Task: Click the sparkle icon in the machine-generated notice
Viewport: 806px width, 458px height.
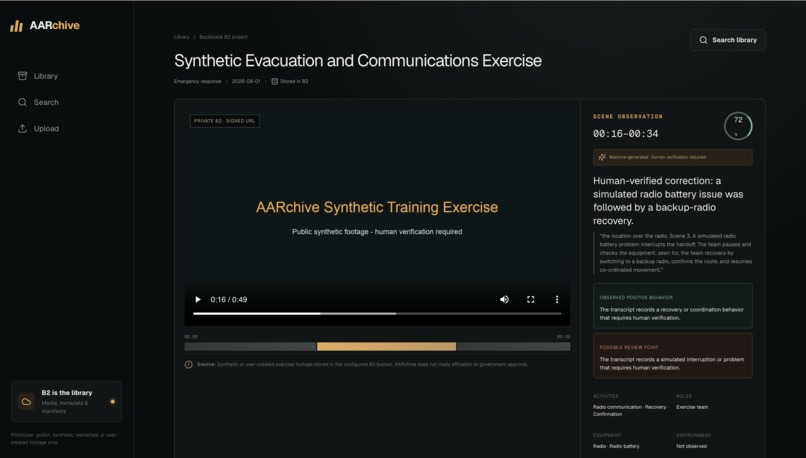Action: 602,157
